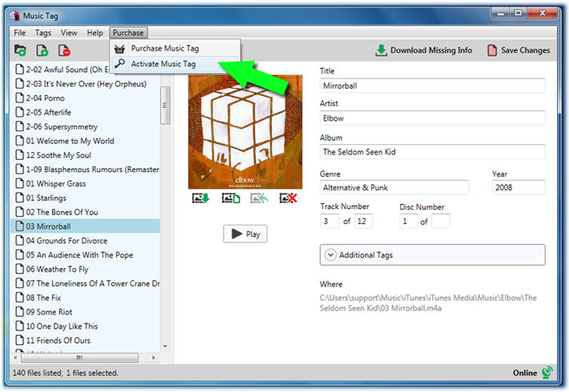The image size is (569, 392).
Task: Click file icon beside 01 Starlings
Action: point(19,198)
